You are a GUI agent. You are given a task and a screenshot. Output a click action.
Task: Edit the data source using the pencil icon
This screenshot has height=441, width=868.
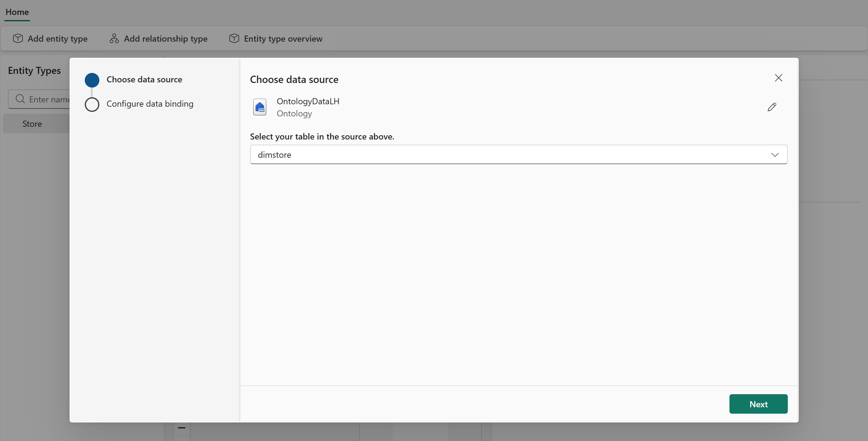point(772,107)
